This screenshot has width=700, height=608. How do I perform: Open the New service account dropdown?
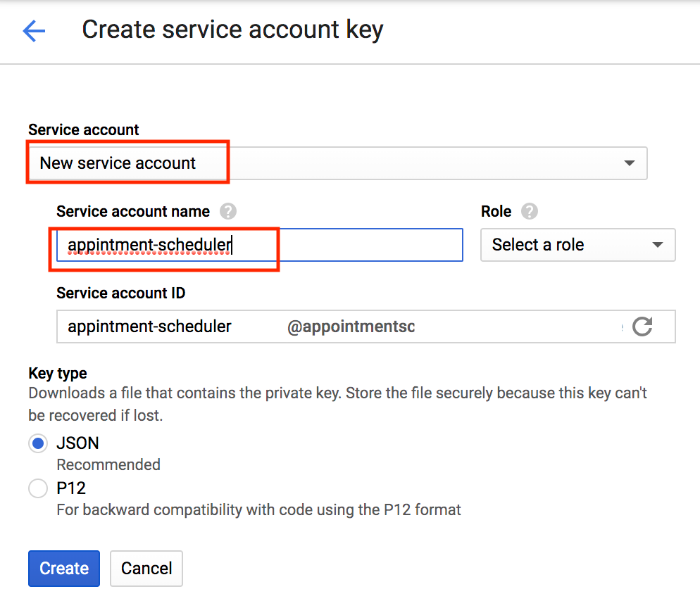(337, 163)
